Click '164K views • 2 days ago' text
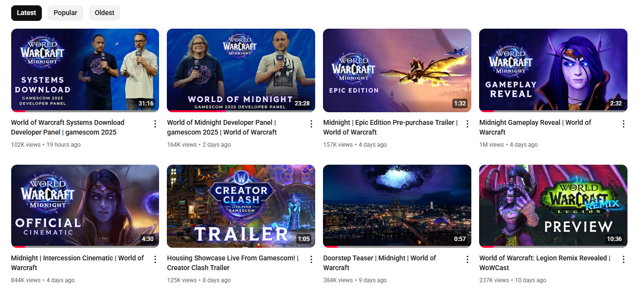Image resolution: width=644 pixels, height=291 pixels. pos(199,145)
